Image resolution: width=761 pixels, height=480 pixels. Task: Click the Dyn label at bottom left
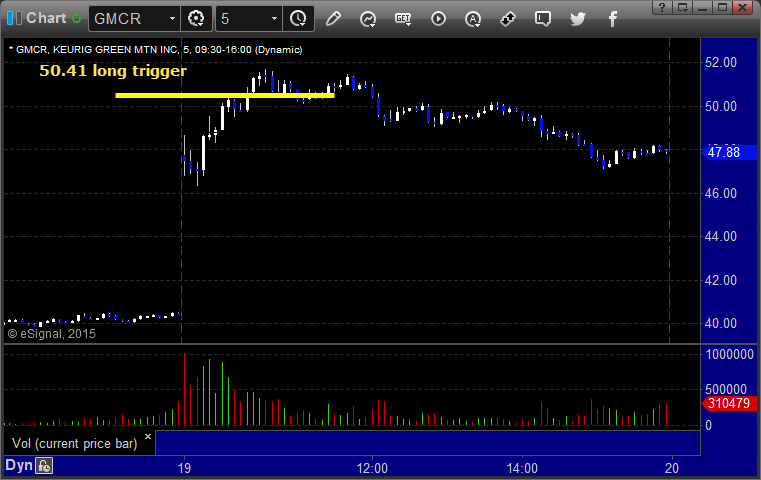click(x=19, y=465)
